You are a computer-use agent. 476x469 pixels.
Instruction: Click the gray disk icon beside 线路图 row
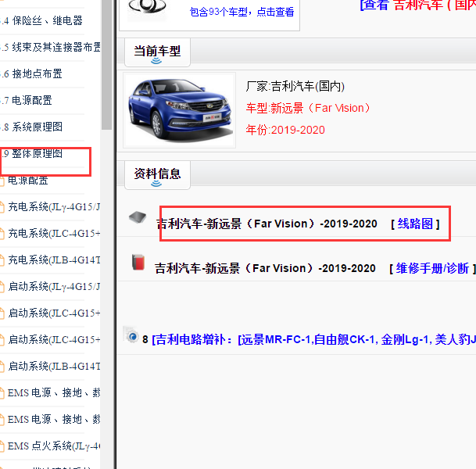[x=138, y=217]
